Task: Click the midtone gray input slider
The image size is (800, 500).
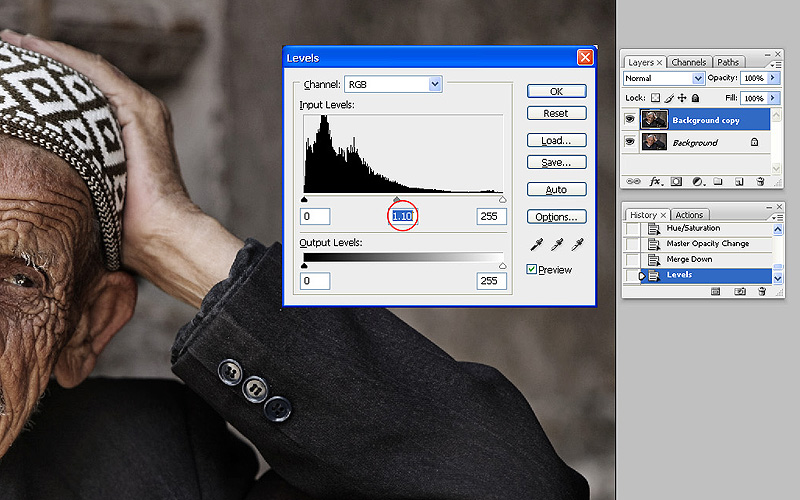Action: [x=397, y=200]
